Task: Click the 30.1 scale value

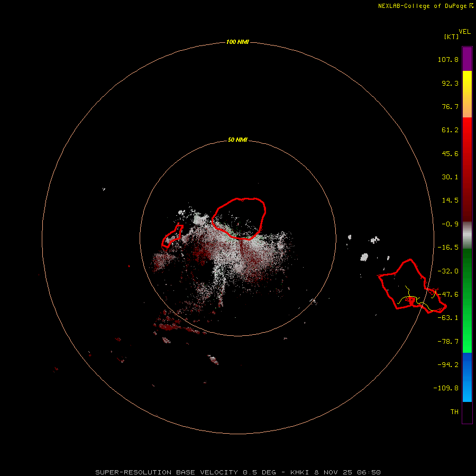Action: click(x=450, y=177)
